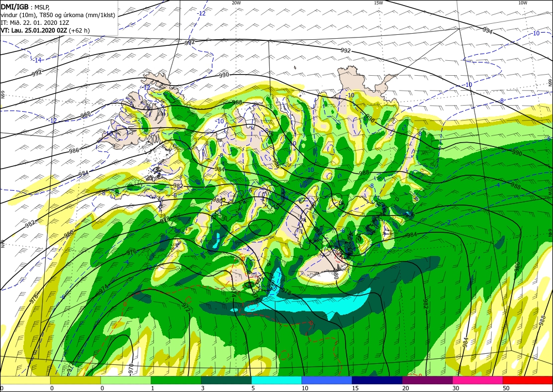Select the 'vindur (10m), T850 og úrkoma' line
The height and width of the screenshot is (392, 553).
[x=58, y=15]
